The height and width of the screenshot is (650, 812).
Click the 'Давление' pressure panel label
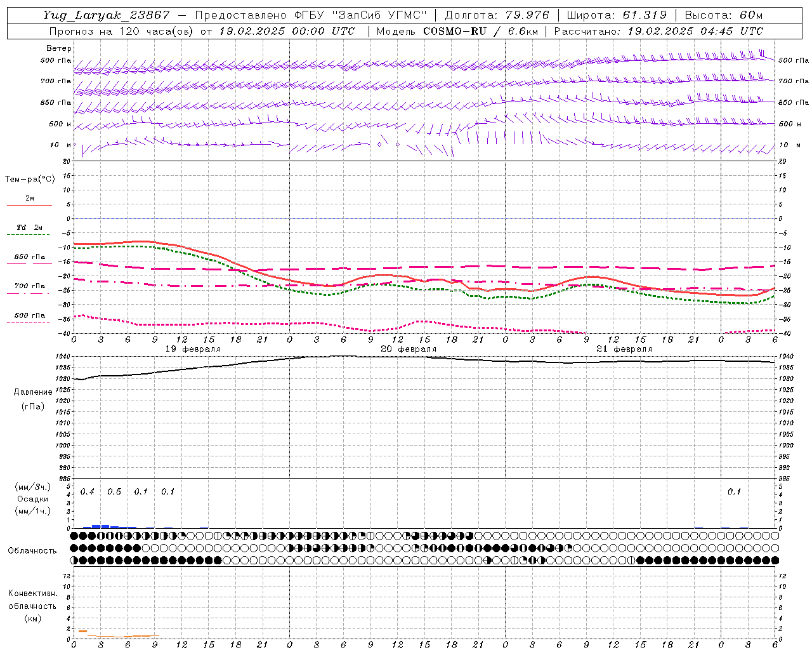tap(33, 392)
